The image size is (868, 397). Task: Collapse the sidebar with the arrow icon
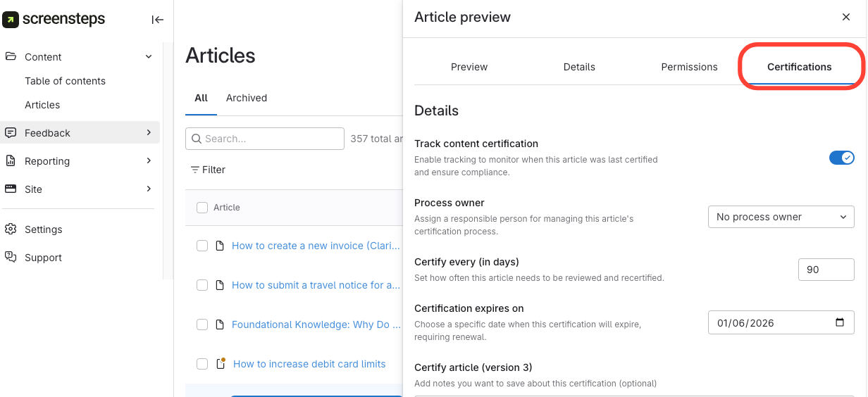tap(157, 20)
